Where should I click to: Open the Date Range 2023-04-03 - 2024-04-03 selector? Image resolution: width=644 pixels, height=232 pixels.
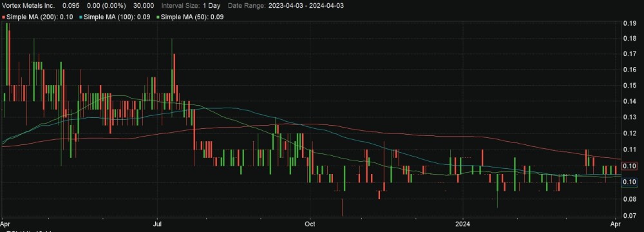point(286,6)
